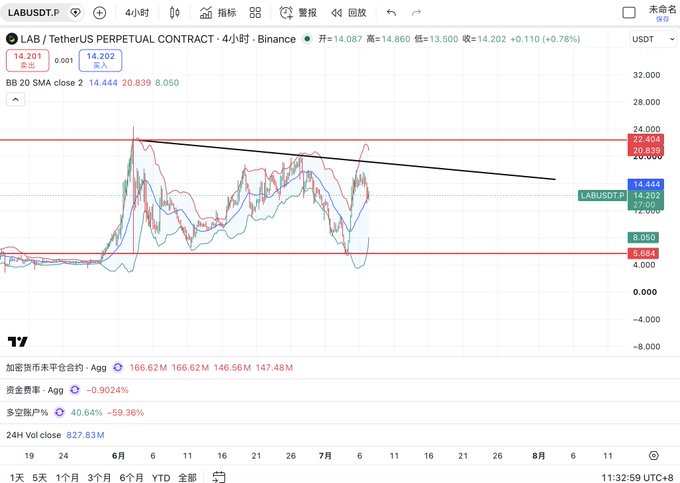Select the 14.444 blue basis price label
This screenshot has height=483, width=680.
pos(646,184)
